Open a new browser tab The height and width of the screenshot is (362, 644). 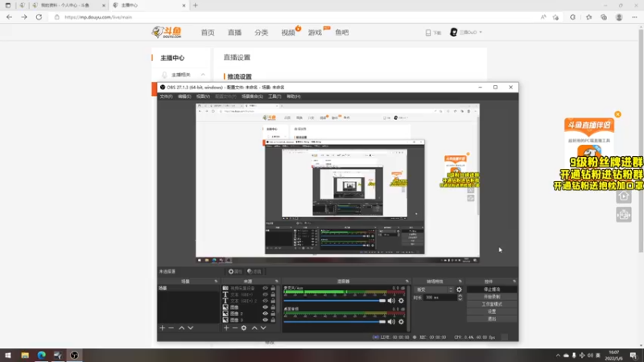click(x=196, y=6)
